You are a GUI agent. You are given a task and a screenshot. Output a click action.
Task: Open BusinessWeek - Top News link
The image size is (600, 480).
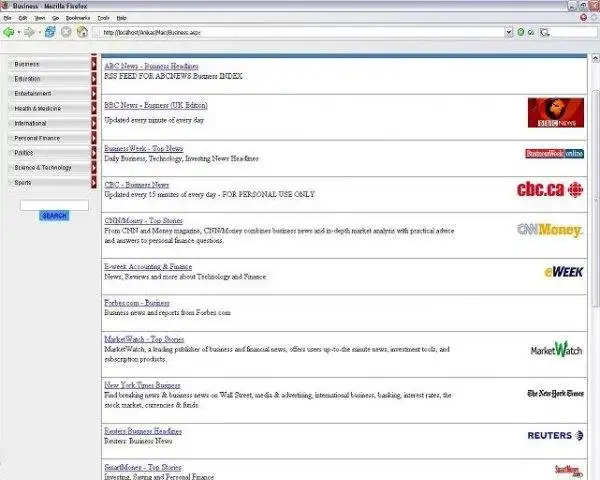point(144,149)
